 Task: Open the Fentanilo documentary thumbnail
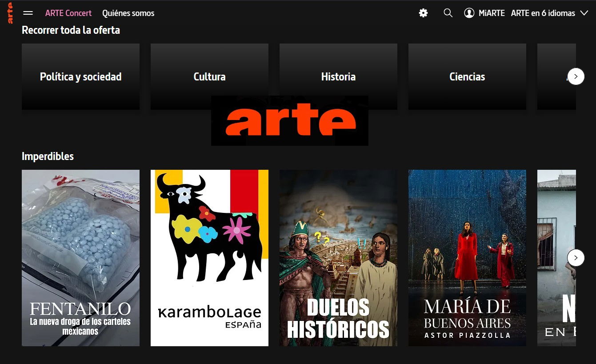80,258
